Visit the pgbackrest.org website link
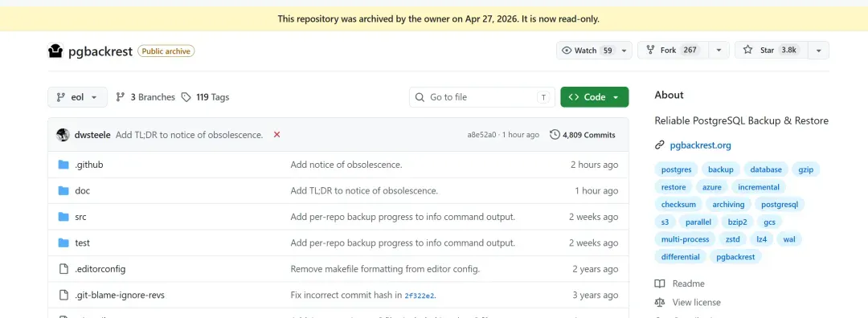 (x=700, y=145)
